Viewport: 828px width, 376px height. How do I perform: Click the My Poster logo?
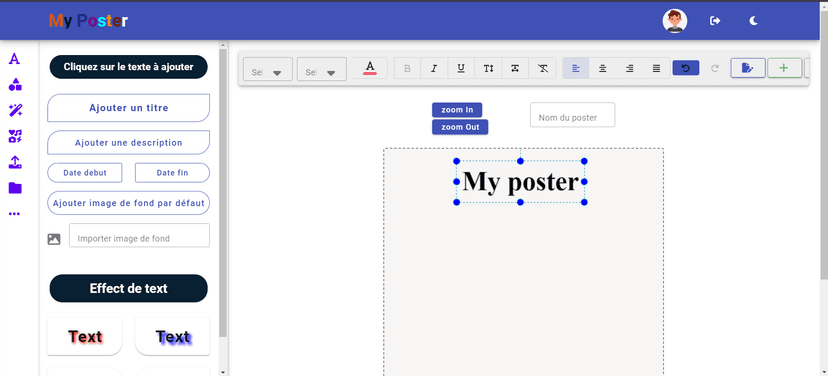tap(88, 21)
